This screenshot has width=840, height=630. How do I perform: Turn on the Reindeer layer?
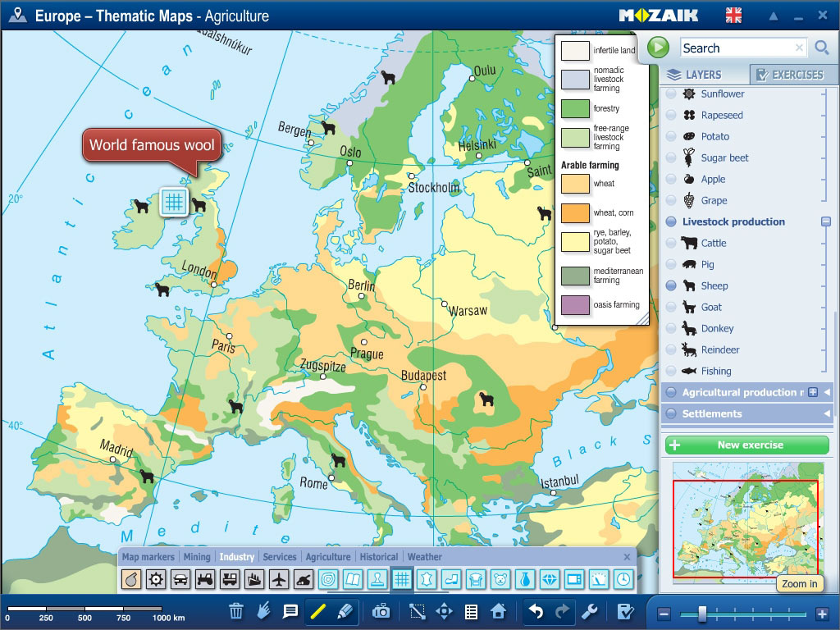671,349
